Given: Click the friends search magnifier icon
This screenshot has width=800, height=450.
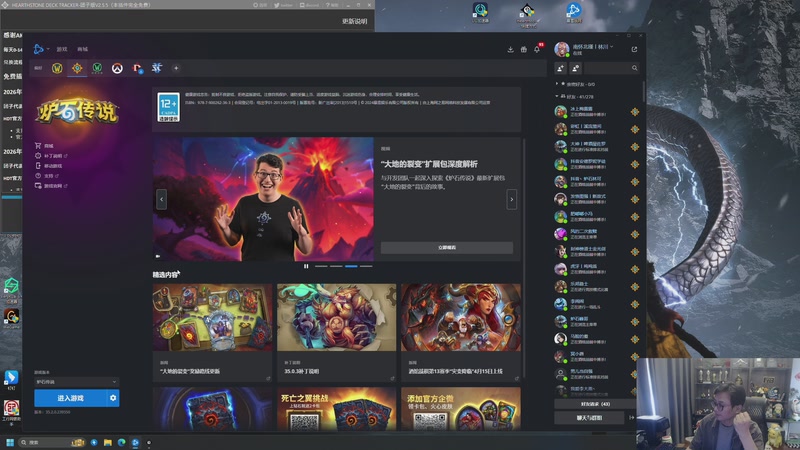Looking at the screenshot, I should click(634, 68).
